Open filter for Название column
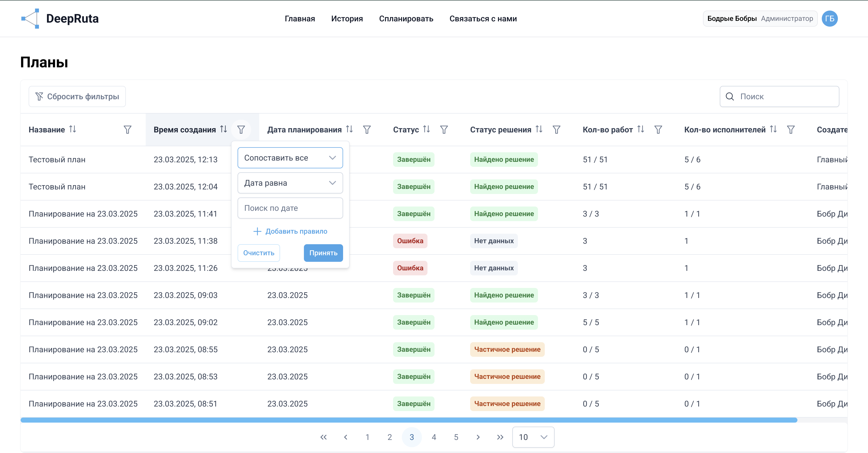The width and height of the screenshot is (868, 453). [127, 130]
